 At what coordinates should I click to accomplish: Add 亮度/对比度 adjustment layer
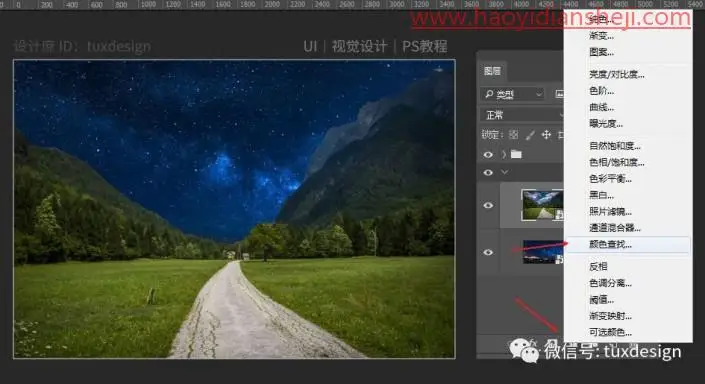(616, 75)
